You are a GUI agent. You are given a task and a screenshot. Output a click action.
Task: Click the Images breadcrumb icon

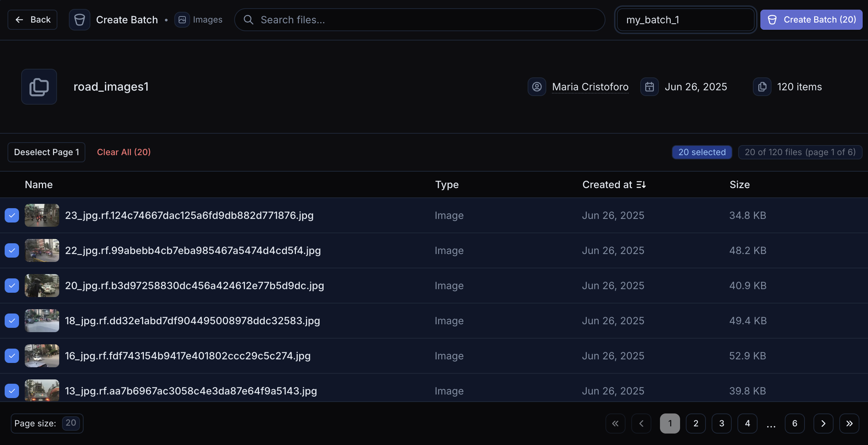[182, 20]
